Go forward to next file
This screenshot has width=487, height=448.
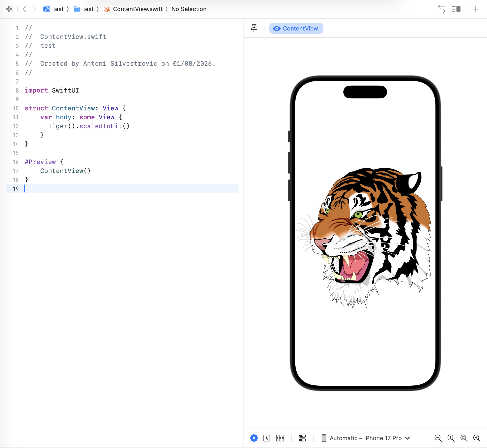(34, 9)
